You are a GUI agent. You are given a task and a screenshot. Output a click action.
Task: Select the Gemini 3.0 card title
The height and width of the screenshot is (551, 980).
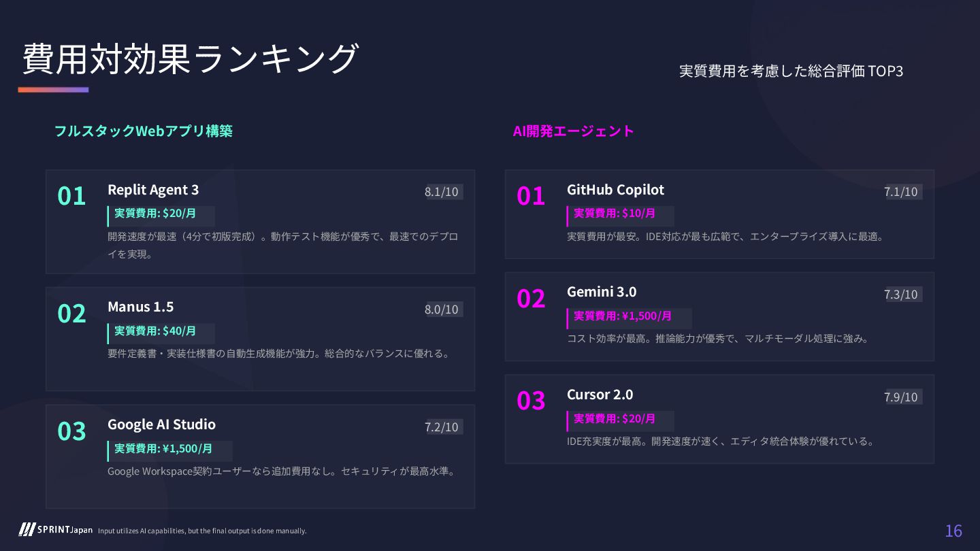[x=602, y=292]
